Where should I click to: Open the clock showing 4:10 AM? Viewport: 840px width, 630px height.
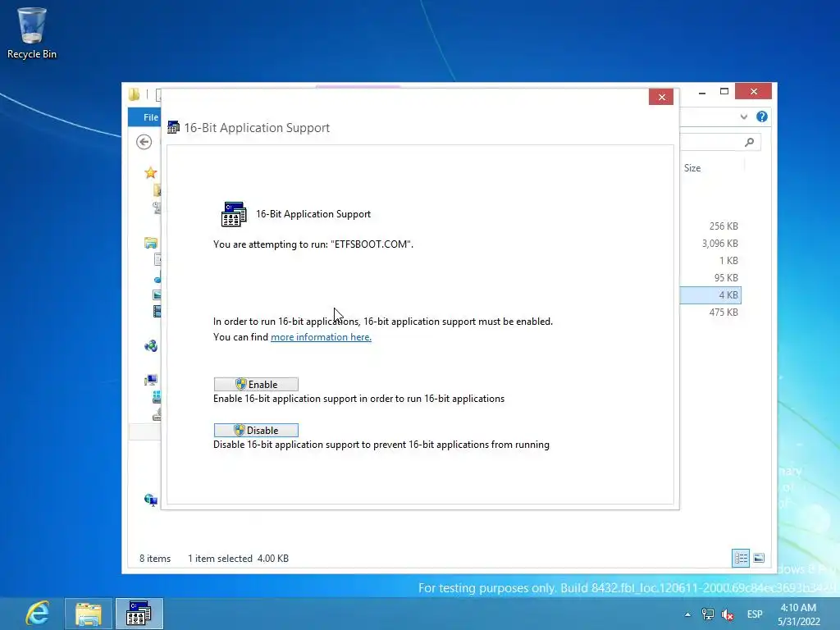(798, 614)
